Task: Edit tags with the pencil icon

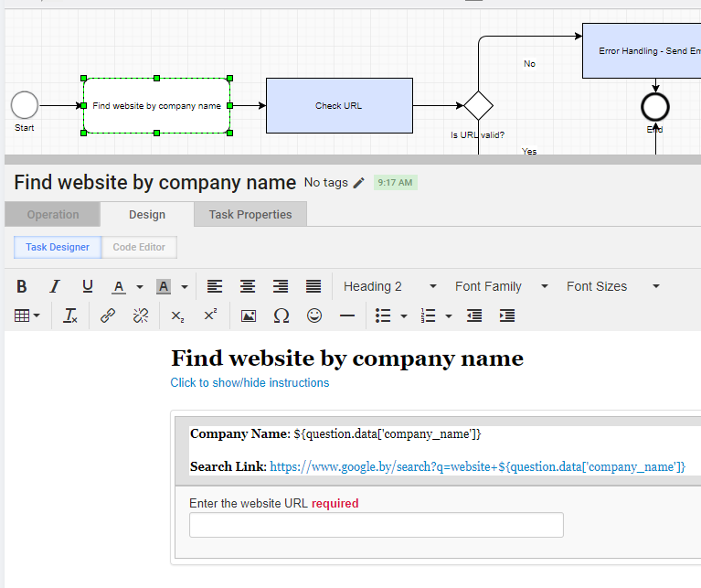Action: (359, 183)
